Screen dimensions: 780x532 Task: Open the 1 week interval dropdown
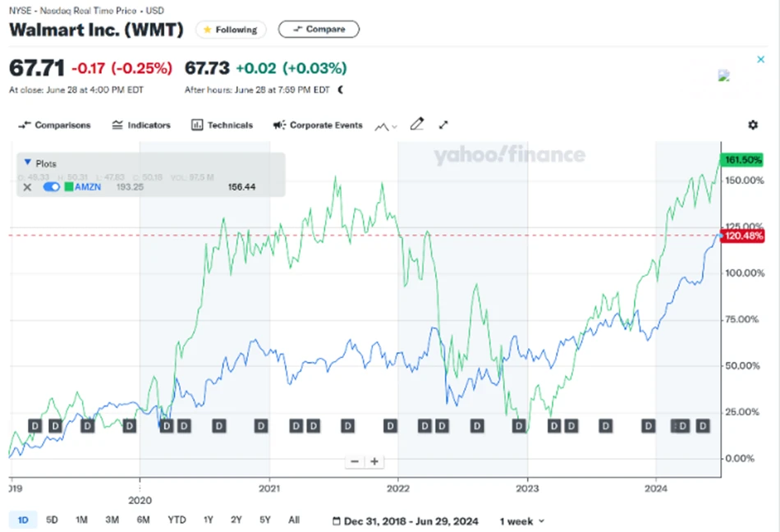[522, 521]
